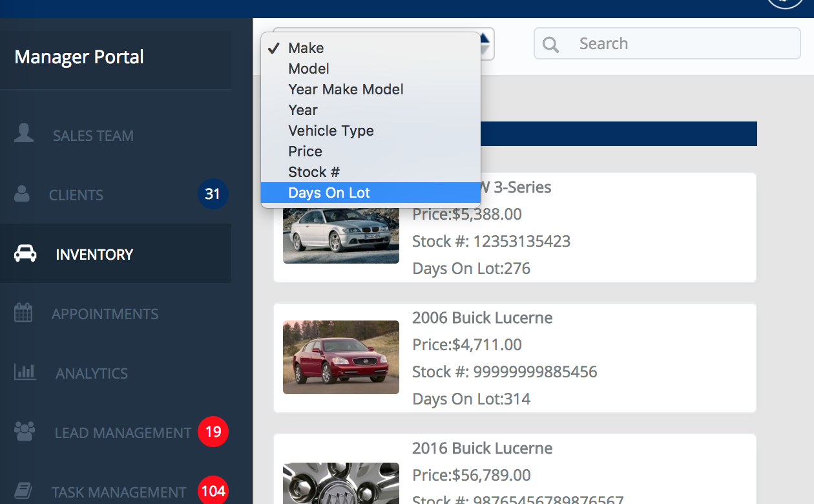Click the Clients badge showing 31

pyautogui.click(x=213, y=194)
